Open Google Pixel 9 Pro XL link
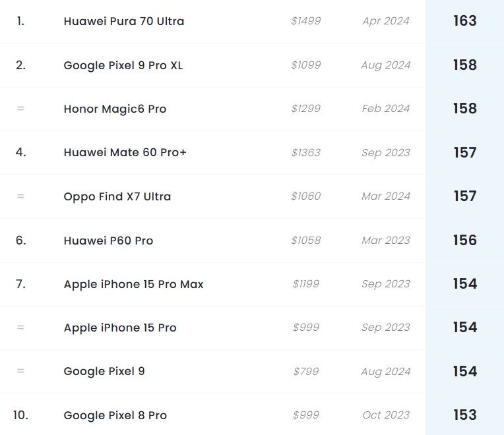The height and width of the screenshot is (435, 504). pos(123,65)
